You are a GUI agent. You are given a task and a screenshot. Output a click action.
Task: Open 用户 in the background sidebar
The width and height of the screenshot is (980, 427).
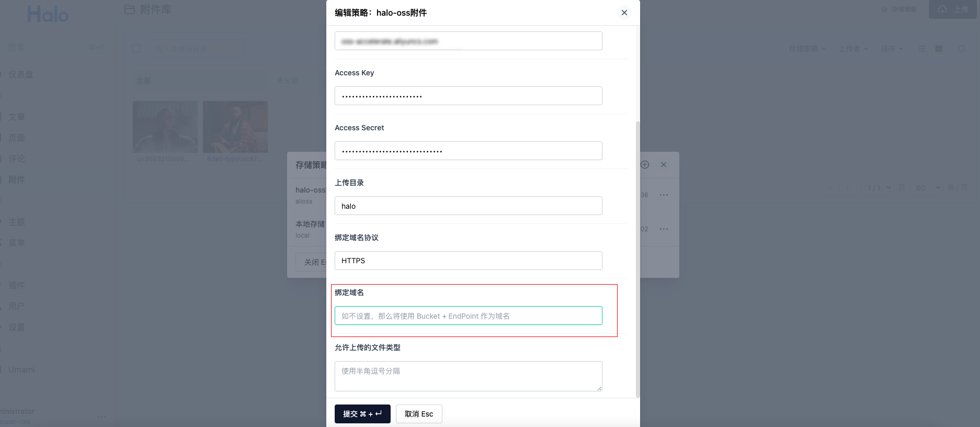click(x=17, y=306)
